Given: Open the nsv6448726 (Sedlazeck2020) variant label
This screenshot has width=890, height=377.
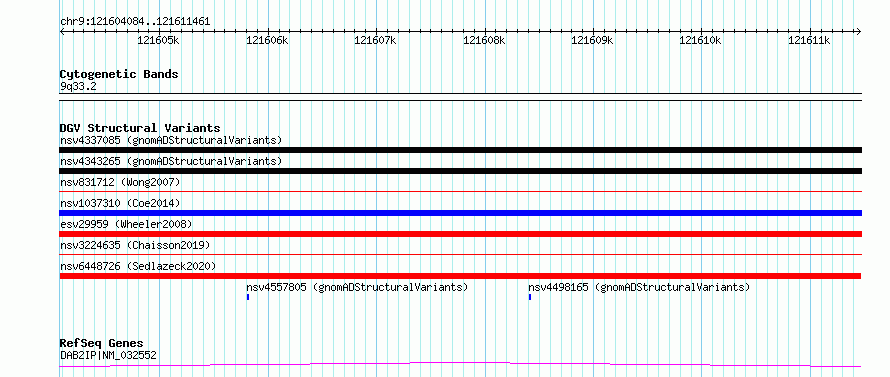Looking at the screenshot, I should pos(138,266).
